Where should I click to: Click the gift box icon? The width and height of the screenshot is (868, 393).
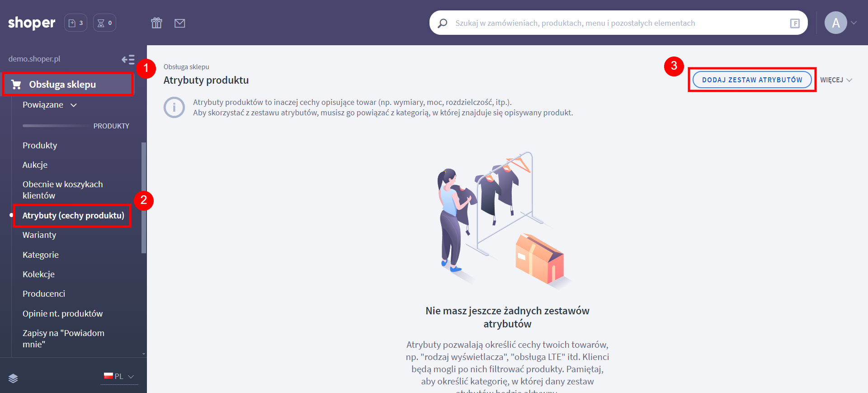pyautogui.click(x=156, y=23)
